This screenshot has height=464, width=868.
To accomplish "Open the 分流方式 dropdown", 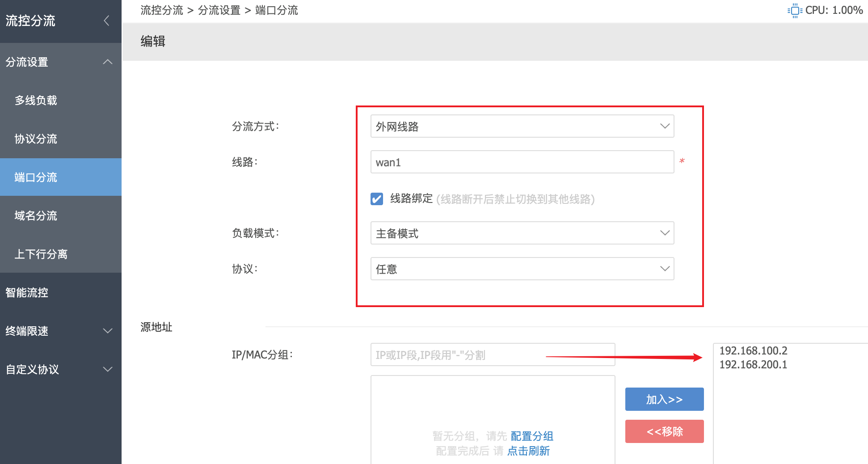I will 522,127.
